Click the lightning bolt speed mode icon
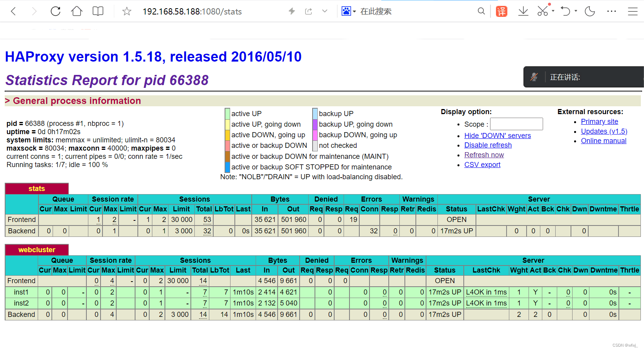Viewport: 644px width, 351px height. point(292,11)
